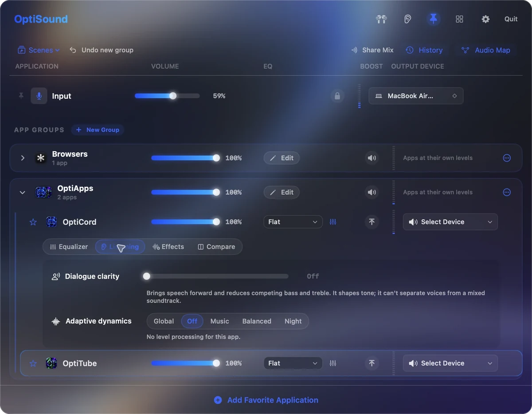Click the OptiCord app icon

click(51, 222)
